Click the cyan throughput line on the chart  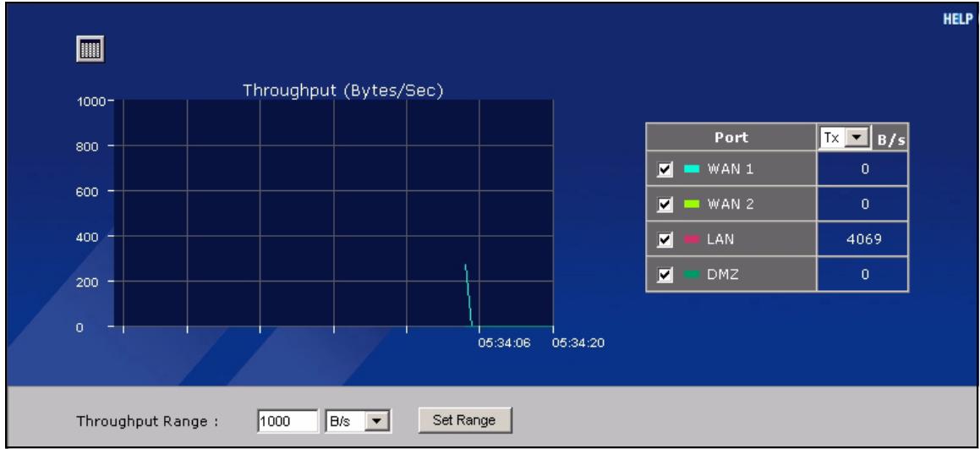pos(468,294)
